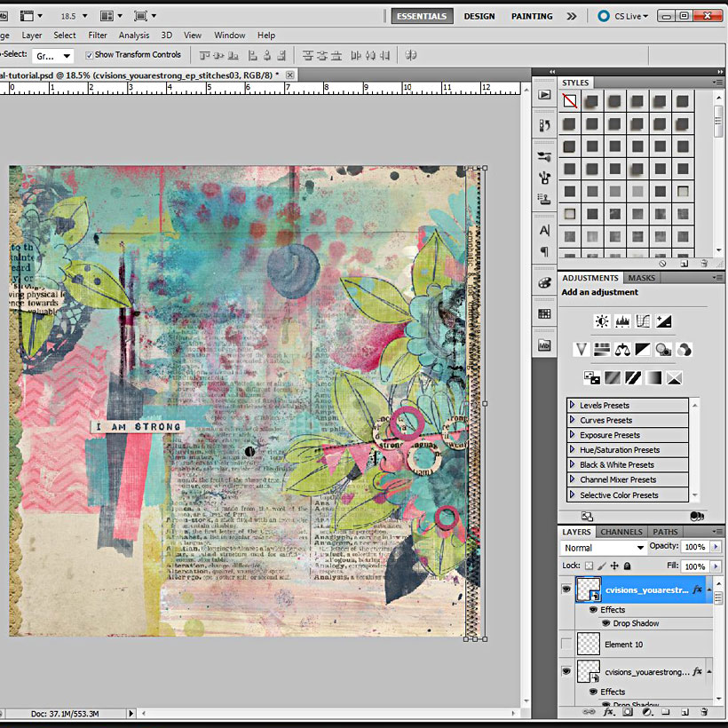Expand Levels Presets list
728x728 pixels.
572,406
